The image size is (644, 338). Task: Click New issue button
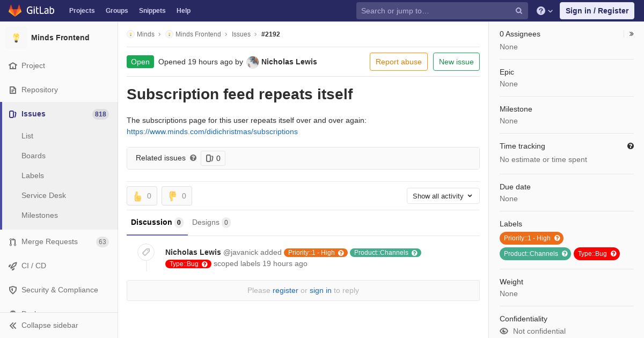456,62
